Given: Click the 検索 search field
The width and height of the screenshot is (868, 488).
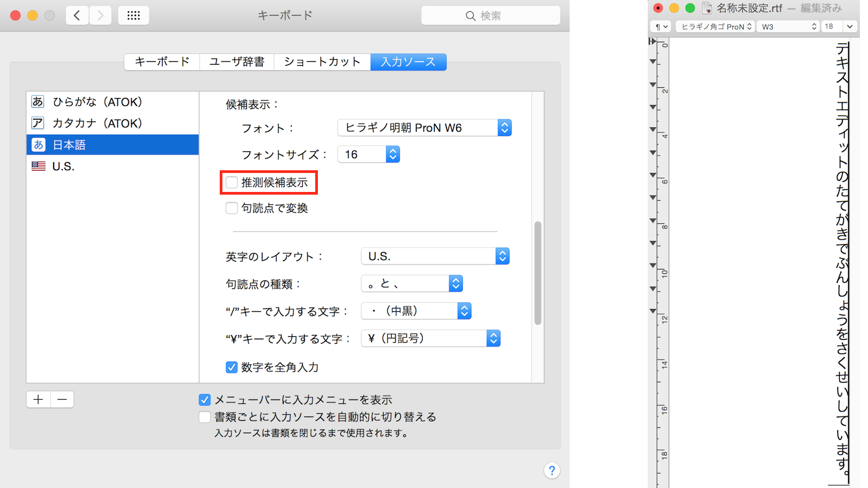Looking at the screenshot, I should tap(490, 16).
